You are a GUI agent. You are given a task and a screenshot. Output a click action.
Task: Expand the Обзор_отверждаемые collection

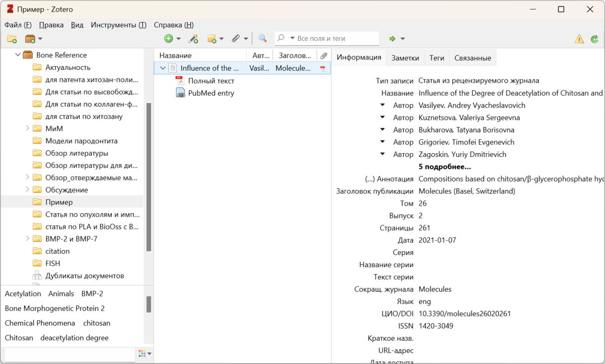pyautogui.click(x=27, y=177)
